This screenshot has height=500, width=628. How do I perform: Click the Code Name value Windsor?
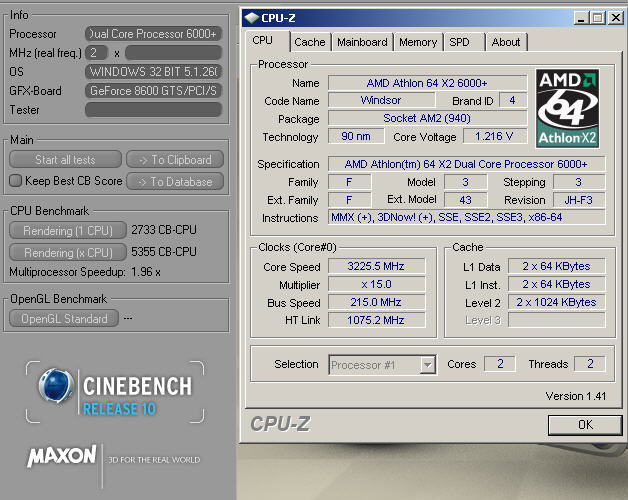[x=381, y=100]
